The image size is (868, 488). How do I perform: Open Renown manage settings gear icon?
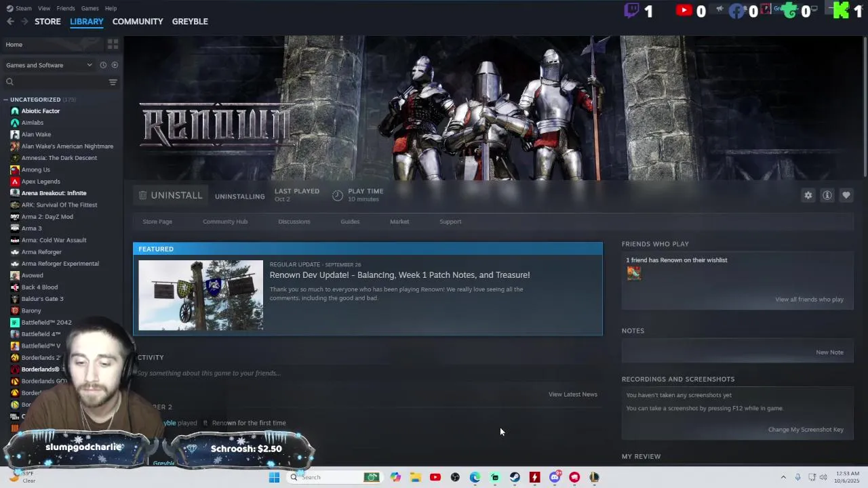click(808, 195)
